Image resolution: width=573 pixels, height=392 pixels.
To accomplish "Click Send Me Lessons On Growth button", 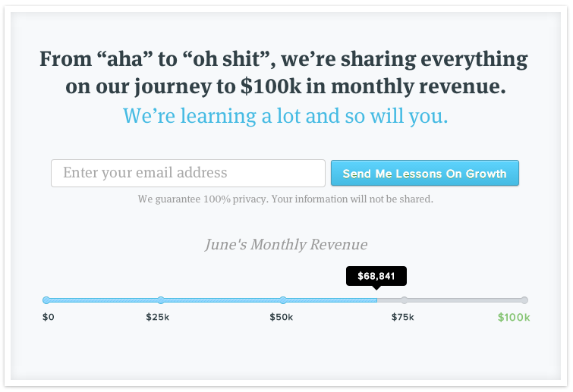I will point(425,173).
